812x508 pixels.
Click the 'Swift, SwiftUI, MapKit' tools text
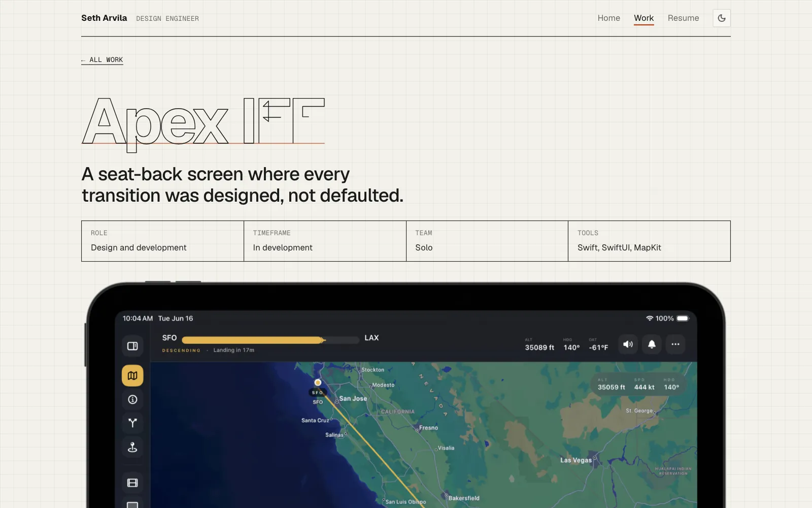point(619,248)
